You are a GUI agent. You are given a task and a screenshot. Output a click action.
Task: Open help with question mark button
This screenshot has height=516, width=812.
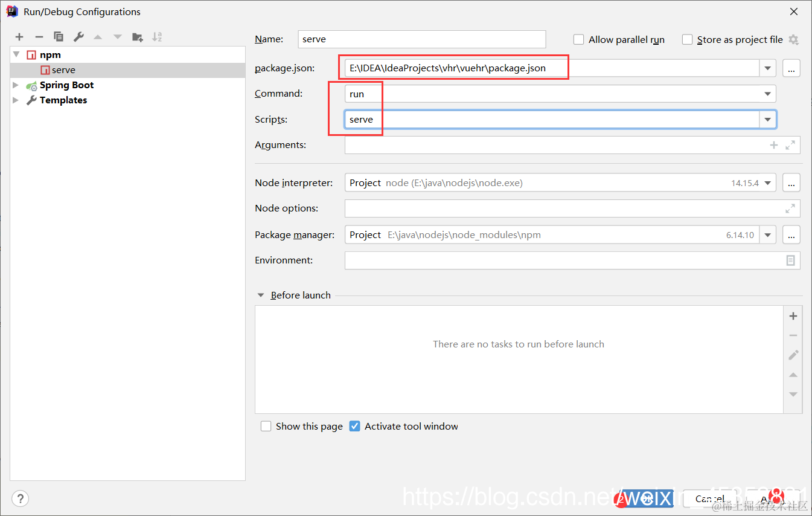[x=20, y=498]
